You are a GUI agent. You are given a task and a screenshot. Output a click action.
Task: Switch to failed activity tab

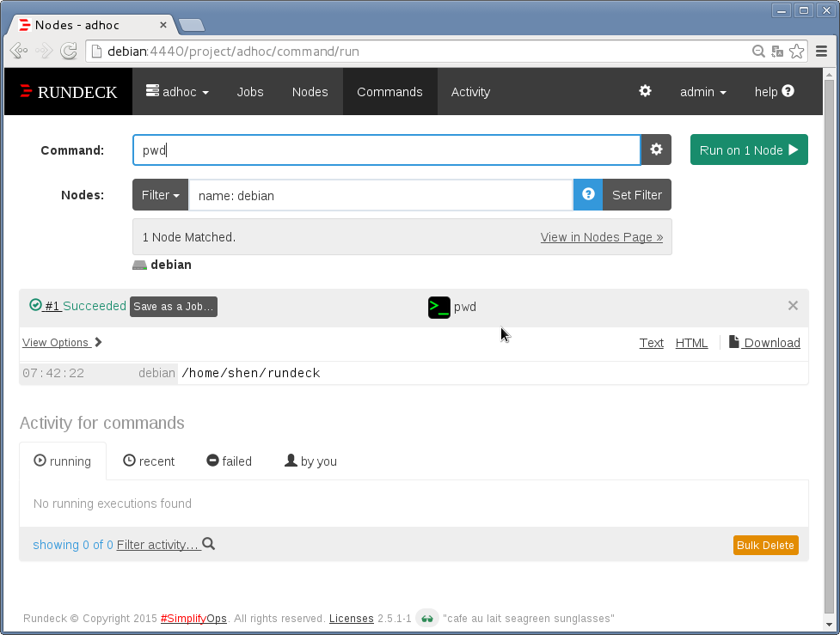pyautogui.click(x=230, y=461)
